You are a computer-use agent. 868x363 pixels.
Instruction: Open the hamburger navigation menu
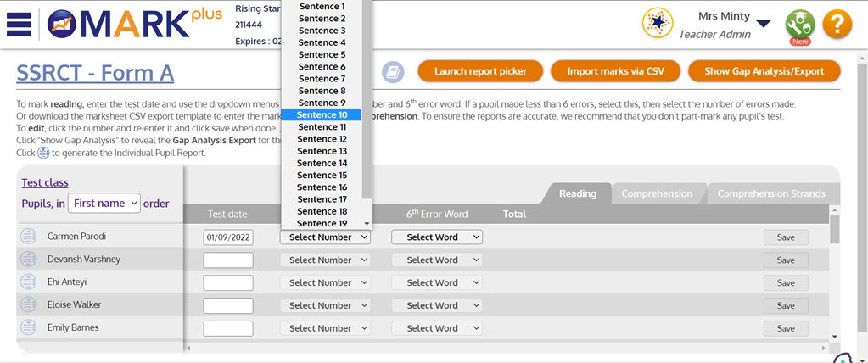(18, 24)
